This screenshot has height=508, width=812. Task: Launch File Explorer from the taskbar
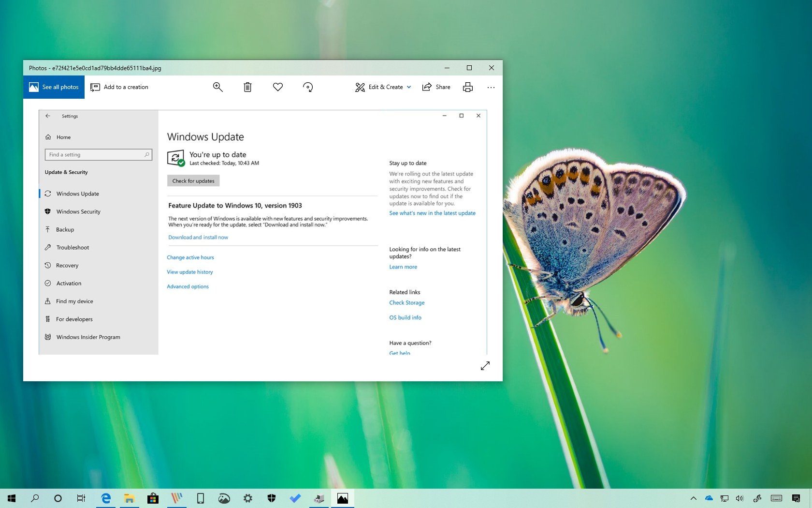(x=129, y=498)
